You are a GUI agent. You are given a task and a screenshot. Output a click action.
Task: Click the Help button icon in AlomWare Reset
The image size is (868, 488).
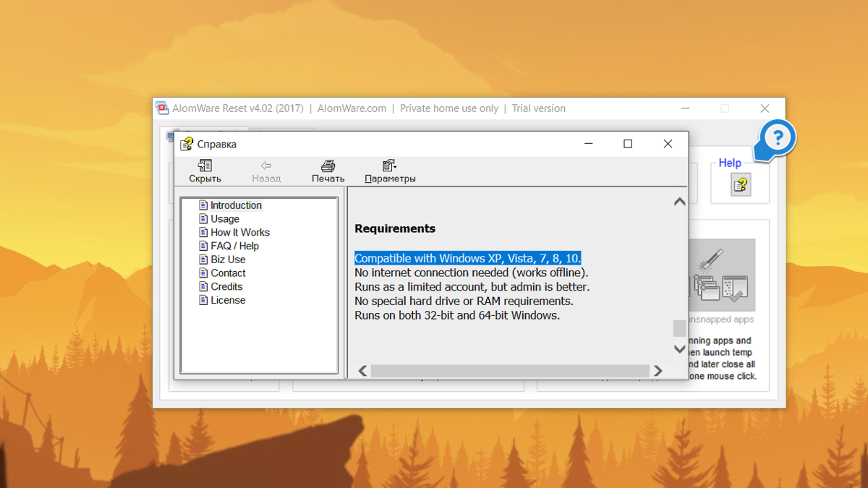(740, 185)
